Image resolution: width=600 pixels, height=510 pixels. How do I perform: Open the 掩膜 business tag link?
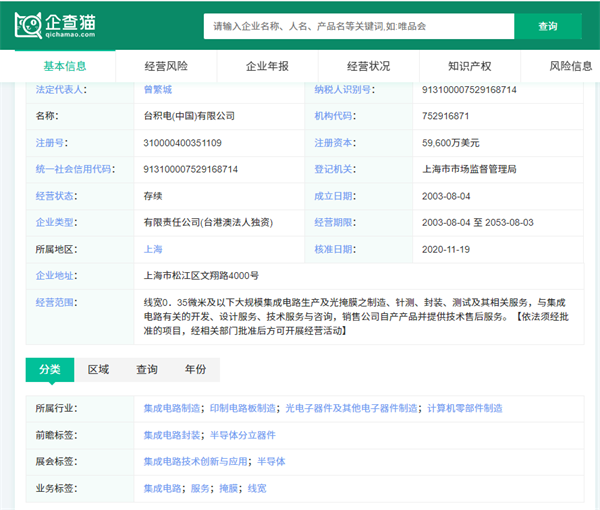[228, 488]
